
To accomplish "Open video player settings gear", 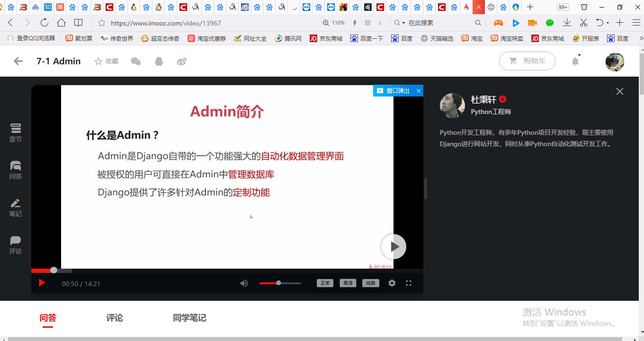I will tap(392, 283).
